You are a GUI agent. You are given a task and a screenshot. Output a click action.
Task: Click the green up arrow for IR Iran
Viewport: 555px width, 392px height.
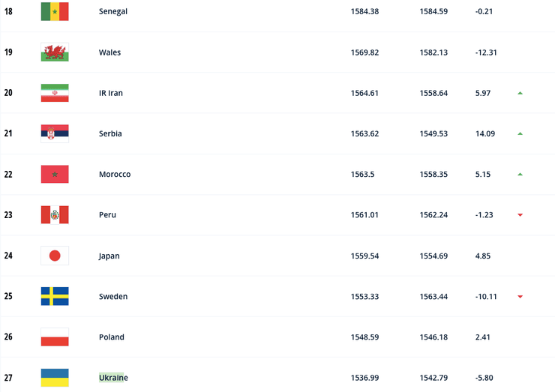[x=520, y=93]
